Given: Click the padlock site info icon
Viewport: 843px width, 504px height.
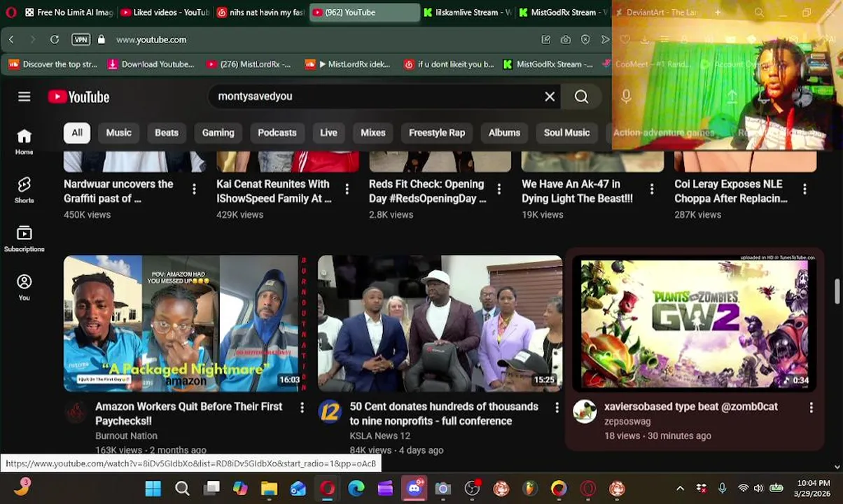Looking at the screenshot, I should pyautogui.click(x=102, y=40).
